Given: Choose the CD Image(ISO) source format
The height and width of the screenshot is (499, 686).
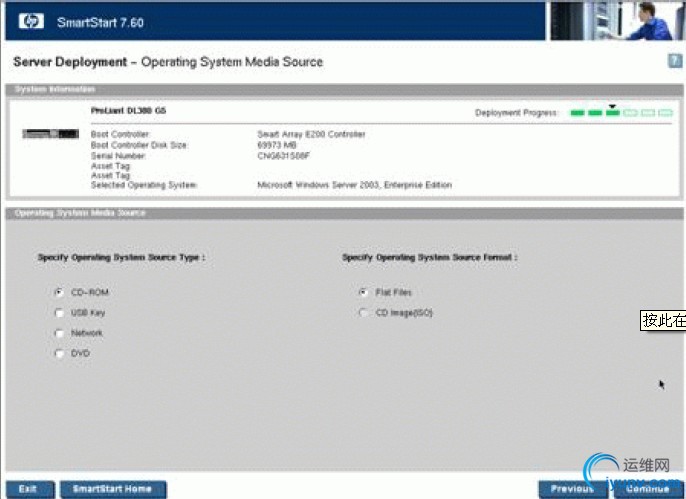Looking at the screenshot, I should point(363,313).
